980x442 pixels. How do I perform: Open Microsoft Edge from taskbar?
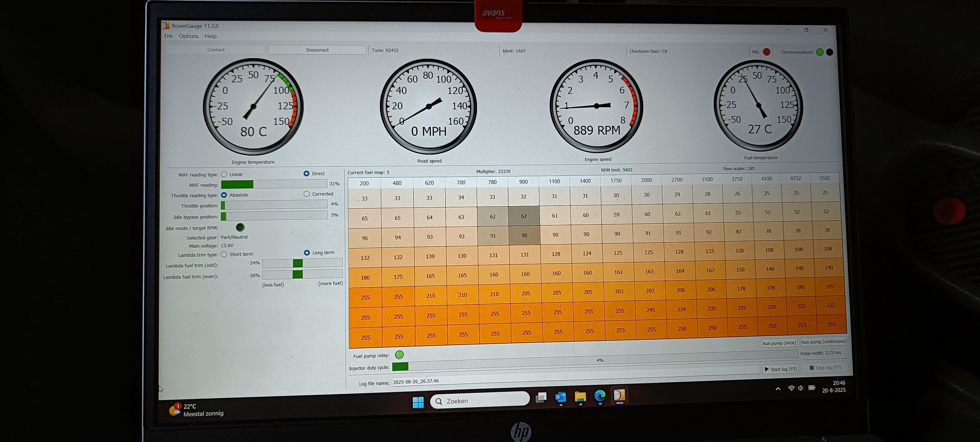[x=600, y=396]
